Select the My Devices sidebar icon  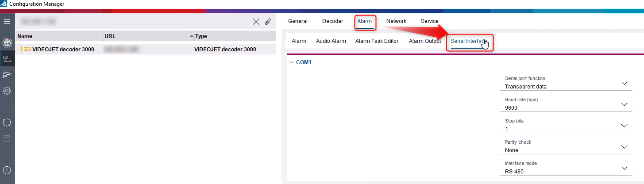pos(7,58)
